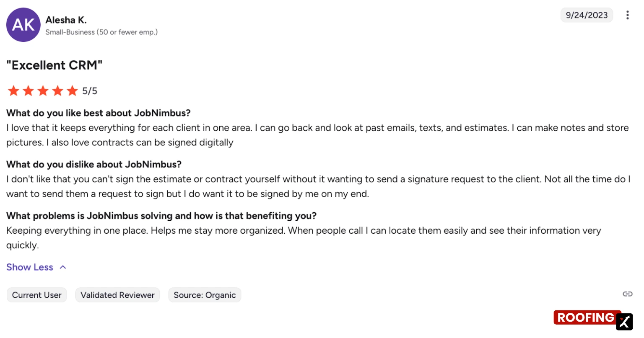Image resolution: width=644 pixels, height=338 pixels.
Task: Click the AK avatar circle
Action: (23, 25)
